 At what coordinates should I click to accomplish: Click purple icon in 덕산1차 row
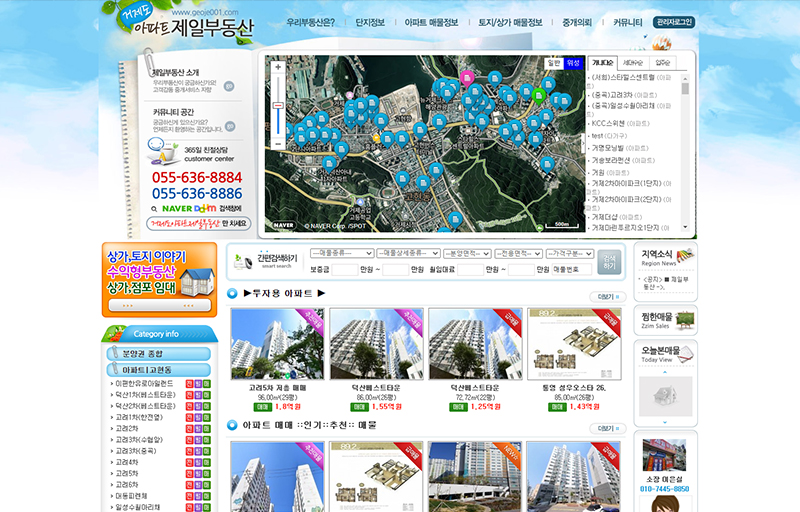[x=198, y=395]
